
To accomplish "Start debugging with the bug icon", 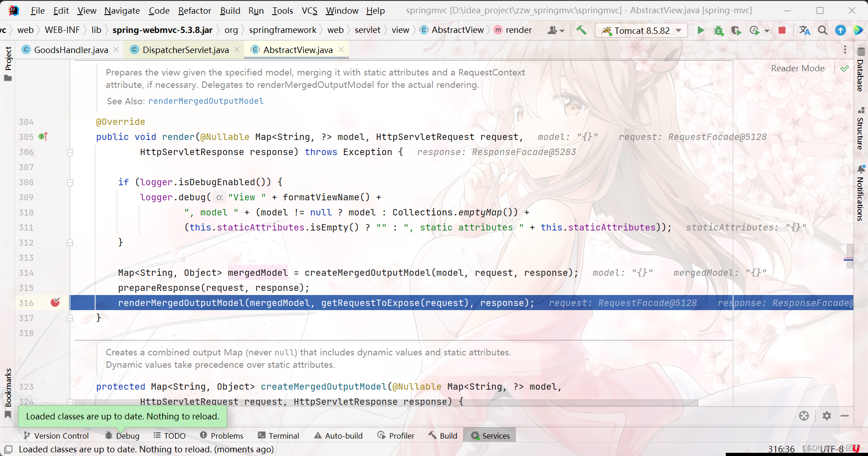I will (718, 30).
